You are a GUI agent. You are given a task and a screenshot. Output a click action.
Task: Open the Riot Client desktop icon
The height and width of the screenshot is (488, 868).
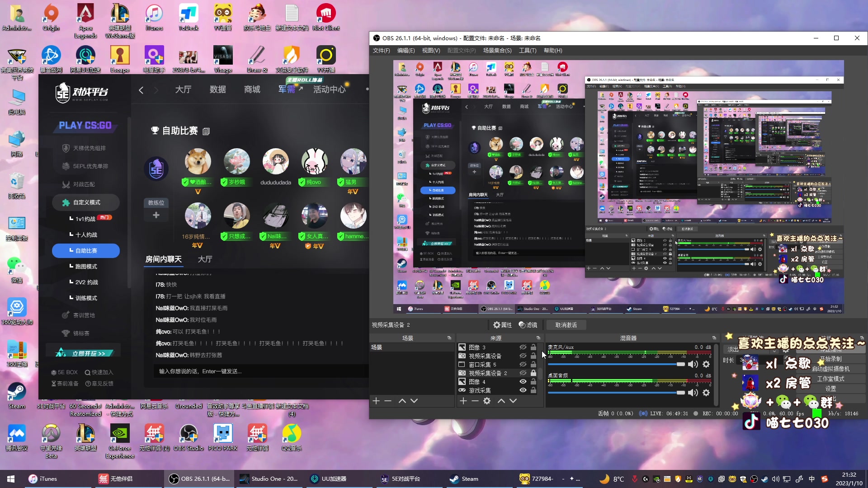tap(326, 17)
